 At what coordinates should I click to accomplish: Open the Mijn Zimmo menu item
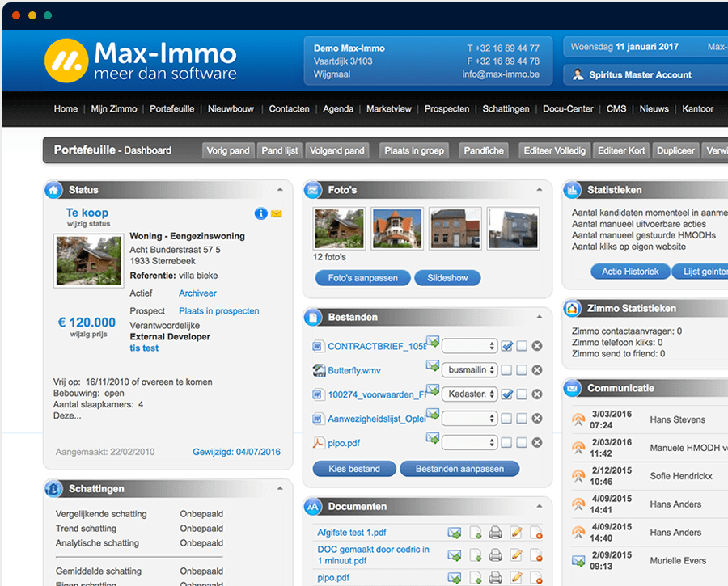click(114, 108)
